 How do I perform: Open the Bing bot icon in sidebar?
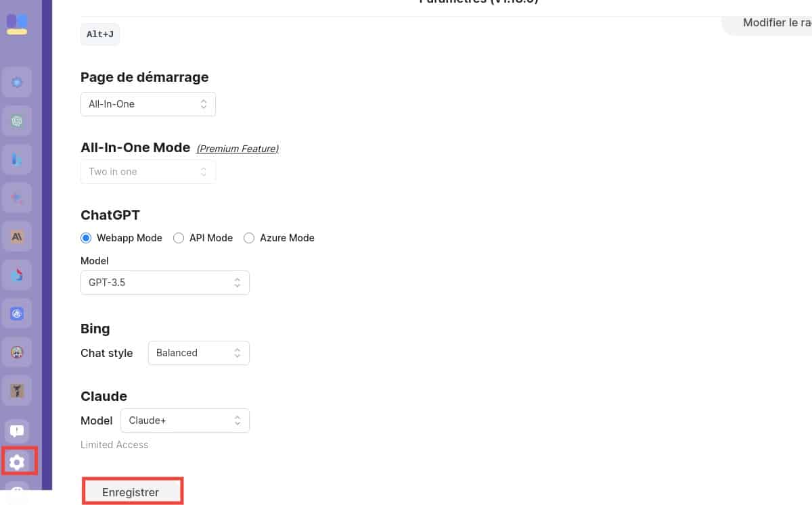17,160
